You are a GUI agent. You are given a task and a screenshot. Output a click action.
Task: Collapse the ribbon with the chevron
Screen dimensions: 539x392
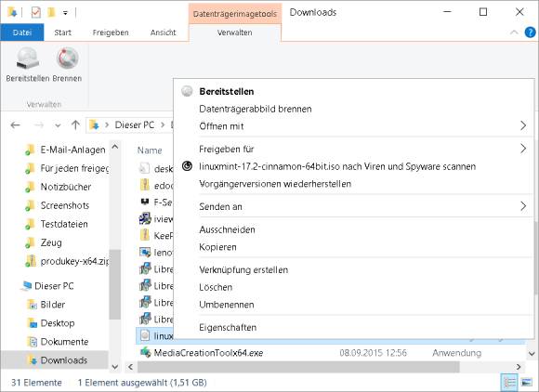(514, 33)
